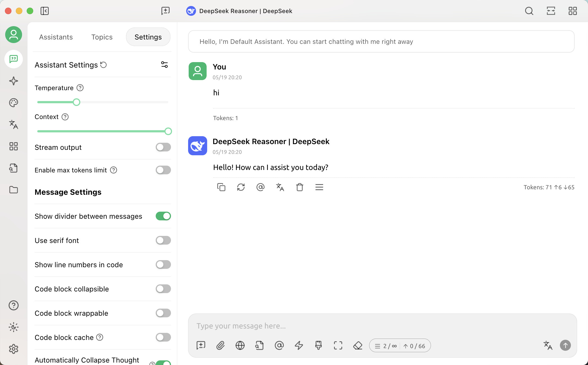Open assistant settings sliders icon
The width and height of the screenshot is (588, 365).
click(164, 65)
